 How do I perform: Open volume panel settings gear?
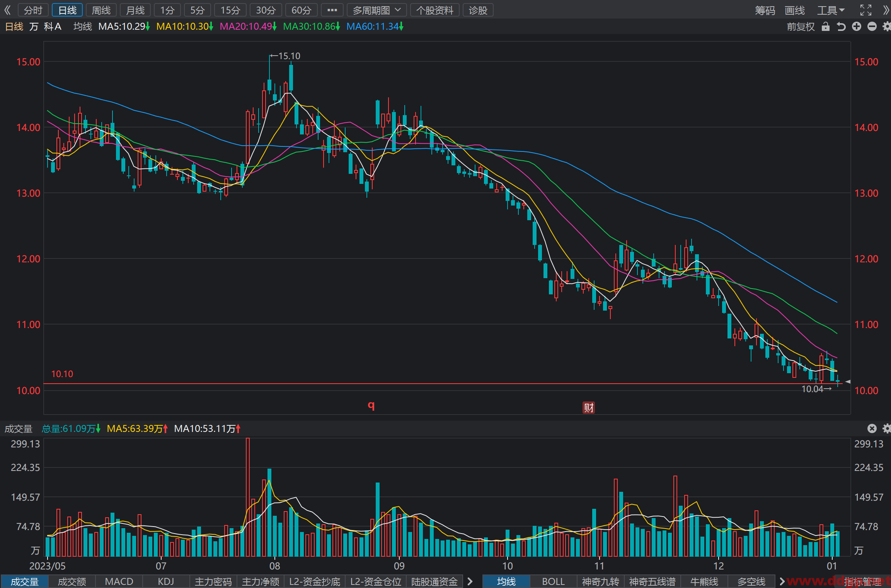pyautogui.click(x=886, y=428)
